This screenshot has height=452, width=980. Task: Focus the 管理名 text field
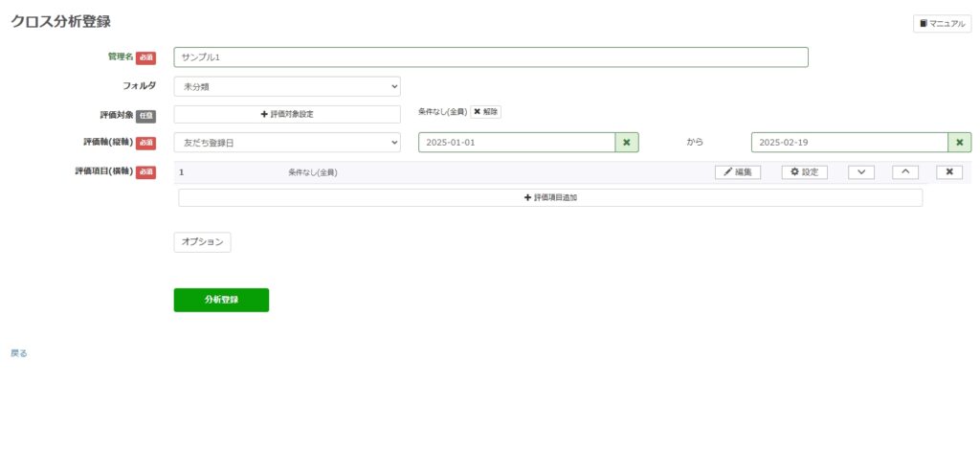pyautogui.click(x=490, y=57)
